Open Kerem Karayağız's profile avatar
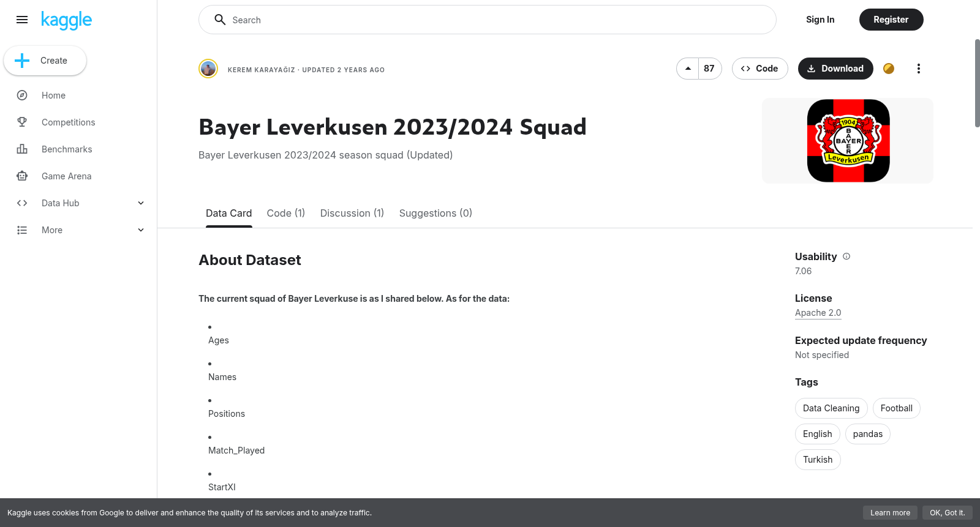 [208, 69]
